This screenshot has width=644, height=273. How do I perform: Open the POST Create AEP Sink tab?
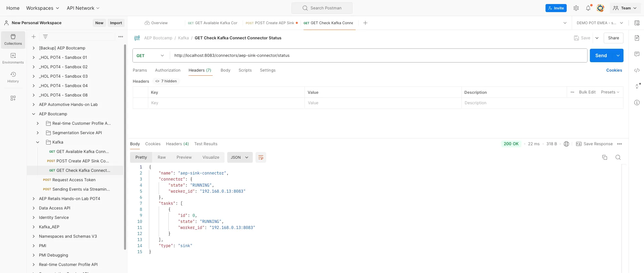(x=272, y=23)
